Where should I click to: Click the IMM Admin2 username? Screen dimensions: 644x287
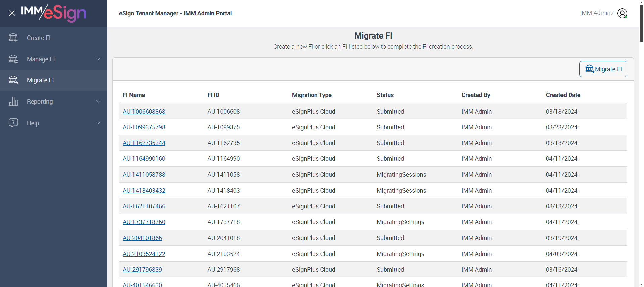pos(597,13)
